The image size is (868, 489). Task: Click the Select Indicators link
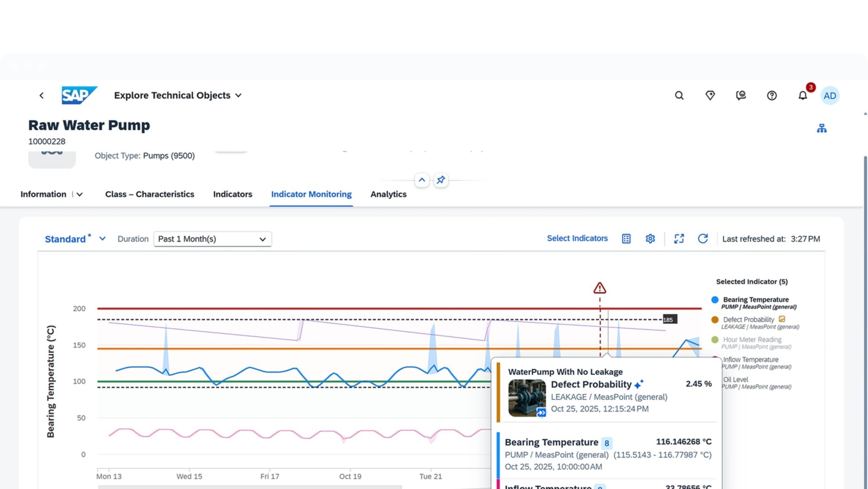pyautogui.click(x=577, y=238)
